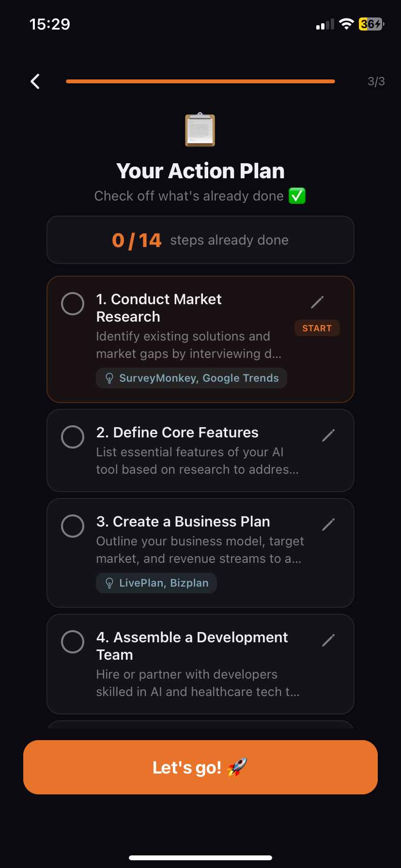Open the SurveyMonkey, Google Trends tools chip

tap(191, 378)
